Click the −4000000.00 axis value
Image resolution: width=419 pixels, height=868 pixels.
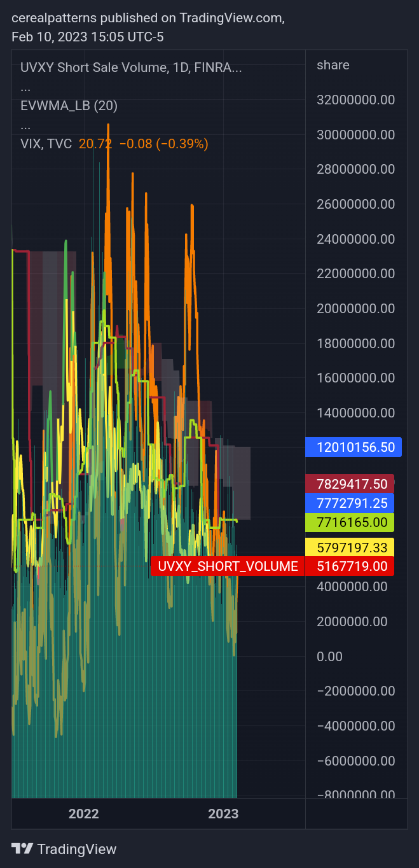pyautogui.click(x=356, y=726)
